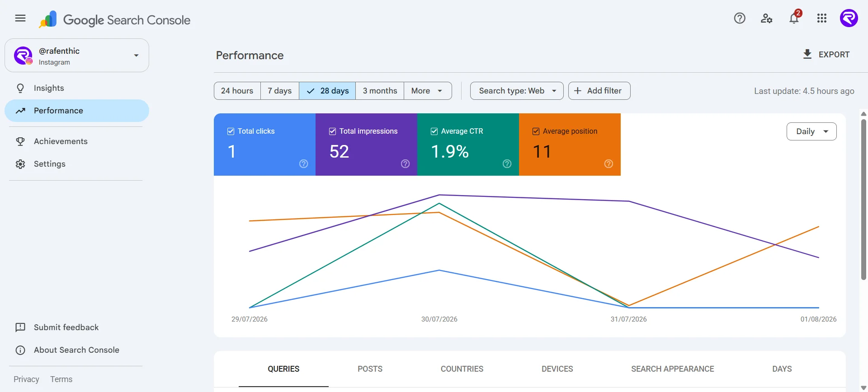
Task: Show help for Total clicks
Action: (304, 164)
